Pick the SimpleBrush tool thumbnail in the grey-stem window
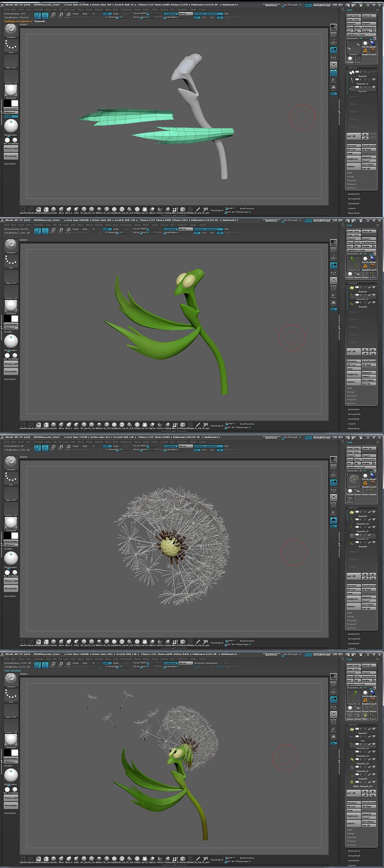The image size is (384, 868). (x=365, y=51)
